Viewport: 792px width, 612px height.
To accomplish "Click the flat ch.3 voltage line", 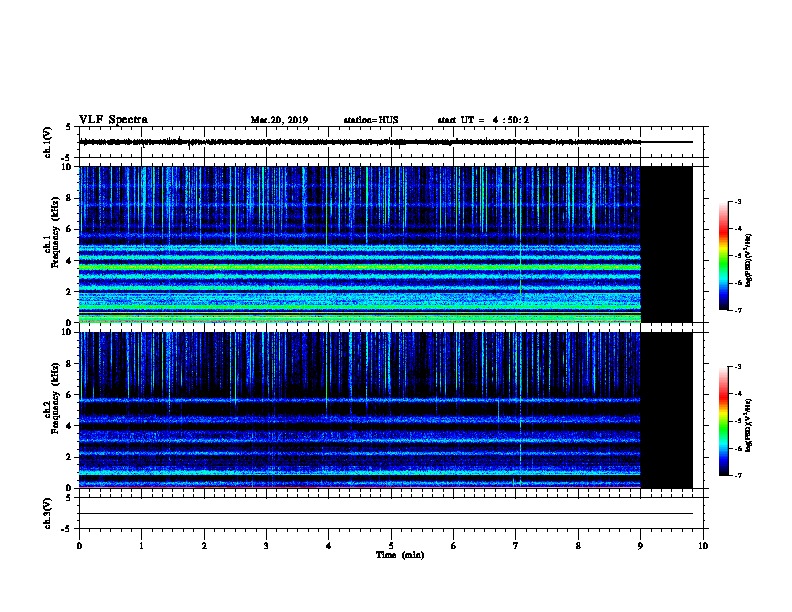I will (386, 514).
